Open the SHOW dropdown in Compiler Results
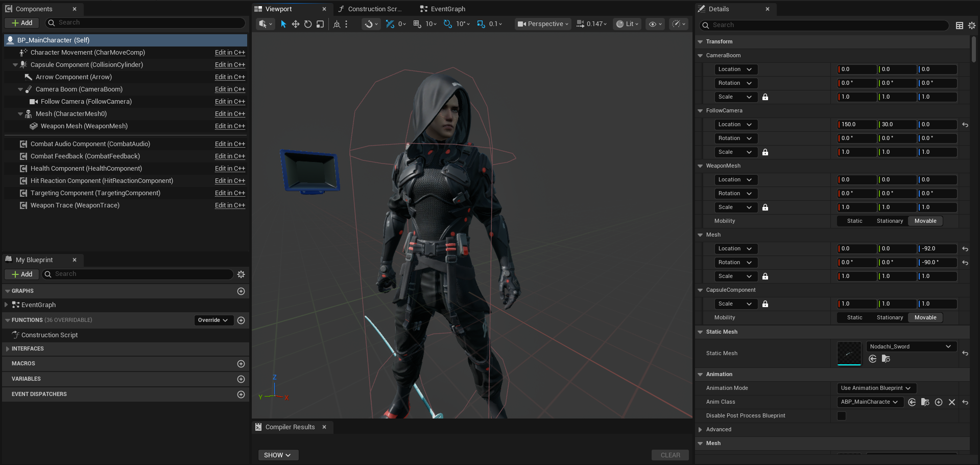This screenshot has height=465, width=980. [x=278, y=455]
